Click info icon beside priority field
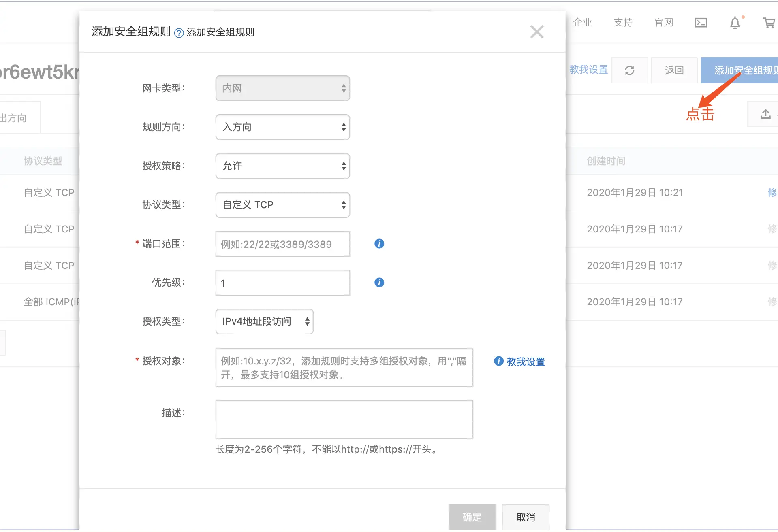This screenshot has width=778, height=532. pyautogui.click(x=379, y=283)
